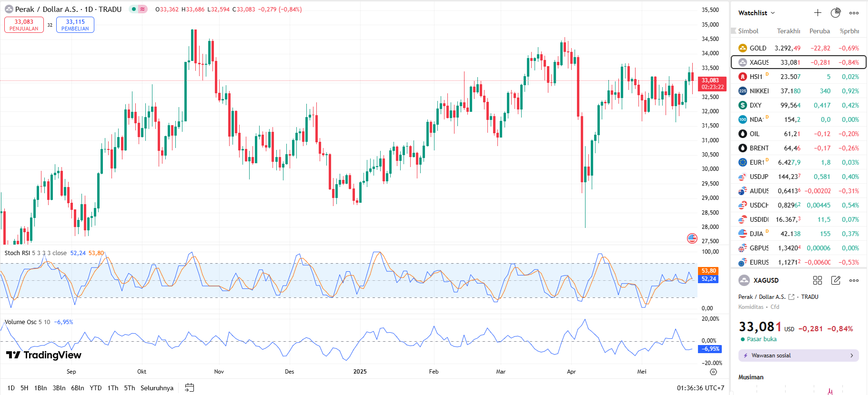This screenshot has width=868, height=395.
Task: Open the pie chart advanced view icon
Action: coord(836,13)
